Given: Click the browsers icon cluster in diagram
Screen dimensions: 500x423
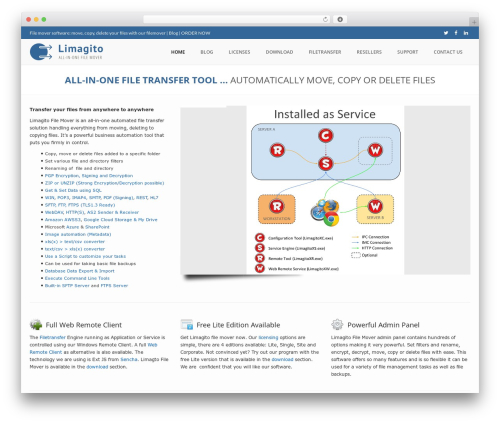Looking at the screenshot, I should (325, 213).
